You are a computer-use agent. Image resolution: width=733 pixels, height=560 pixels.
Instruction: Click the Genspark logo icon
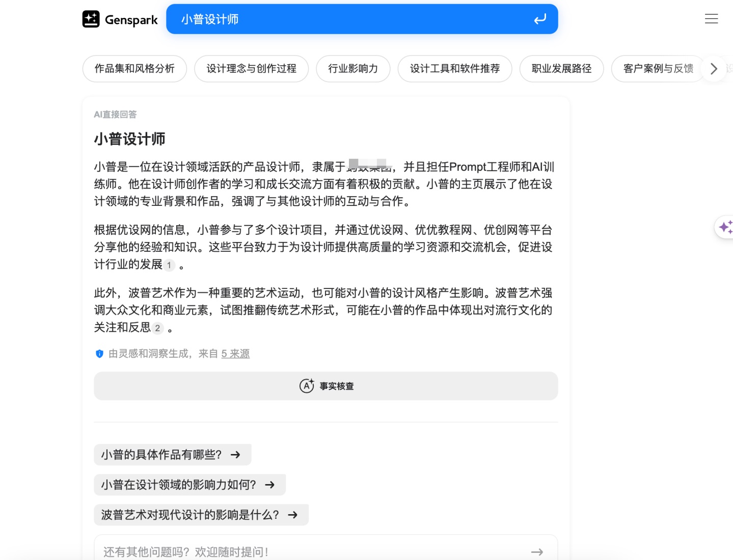(91, 19)
